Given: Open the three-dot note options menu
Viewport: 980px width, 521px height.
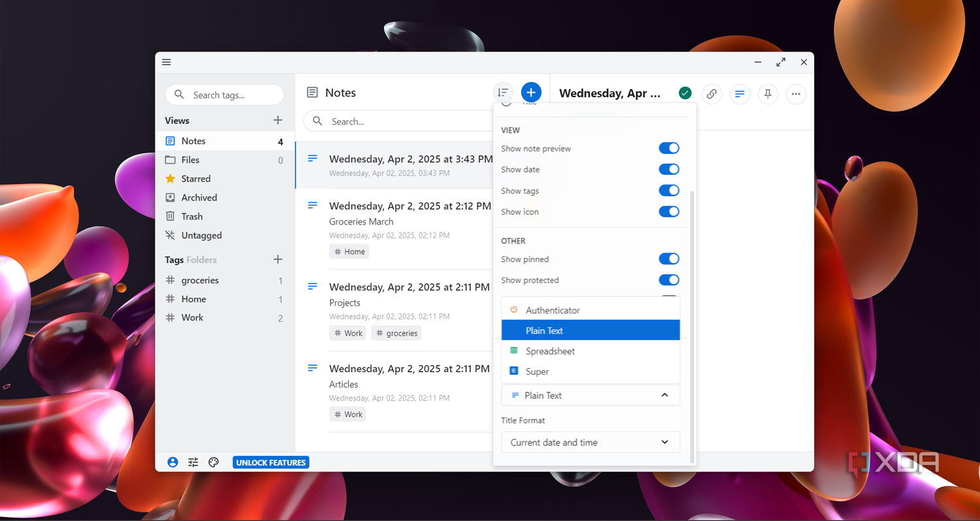Looking at the screenshot, I should tap(796, 93).
